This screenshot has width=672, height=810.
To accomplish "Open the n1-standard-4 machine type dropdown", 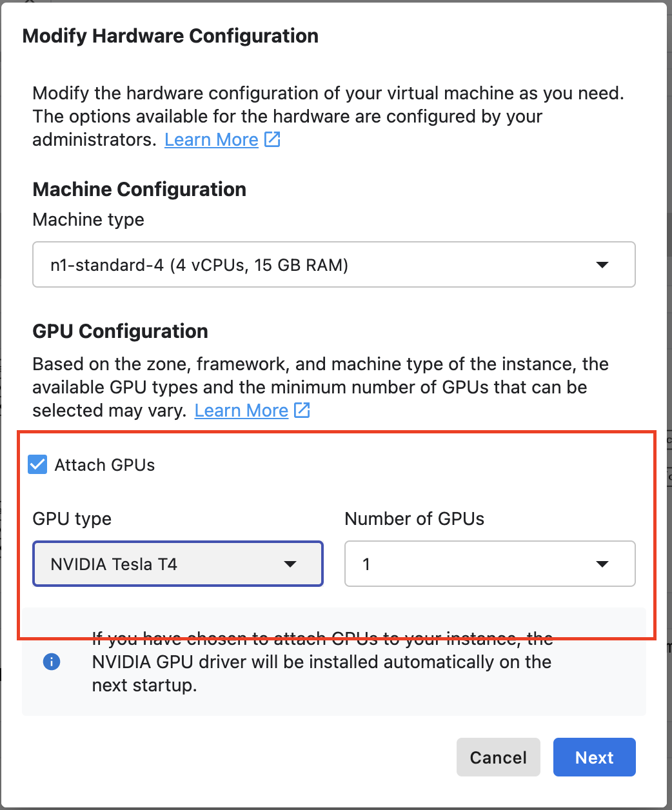I will point(333,264).
